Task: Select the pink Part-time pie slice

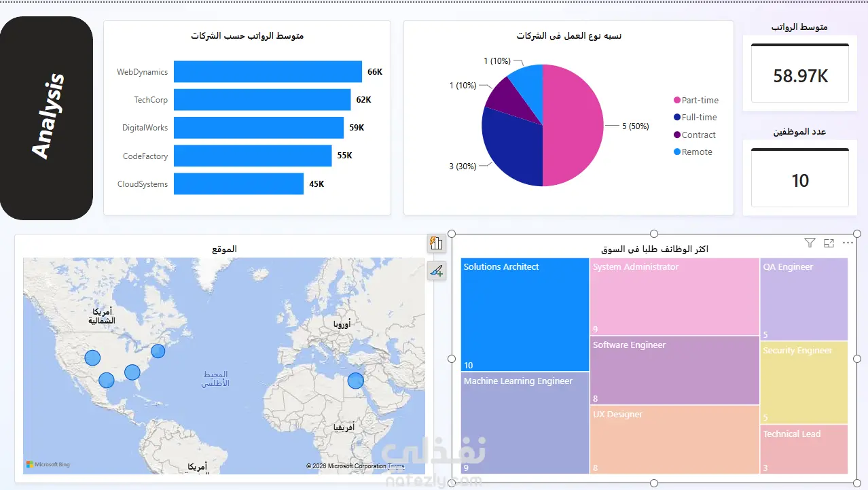Action: (x=574, y=126)
